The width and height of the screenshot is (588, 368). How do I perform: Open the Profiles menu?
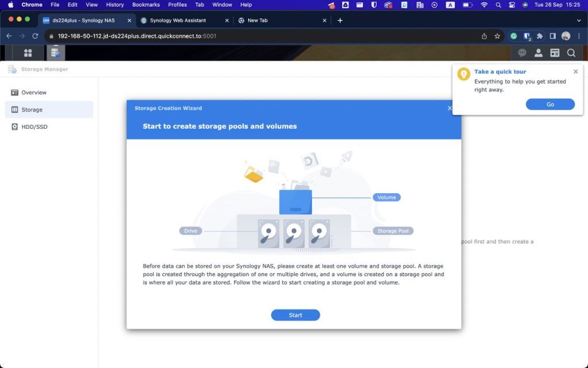point(177,5)
